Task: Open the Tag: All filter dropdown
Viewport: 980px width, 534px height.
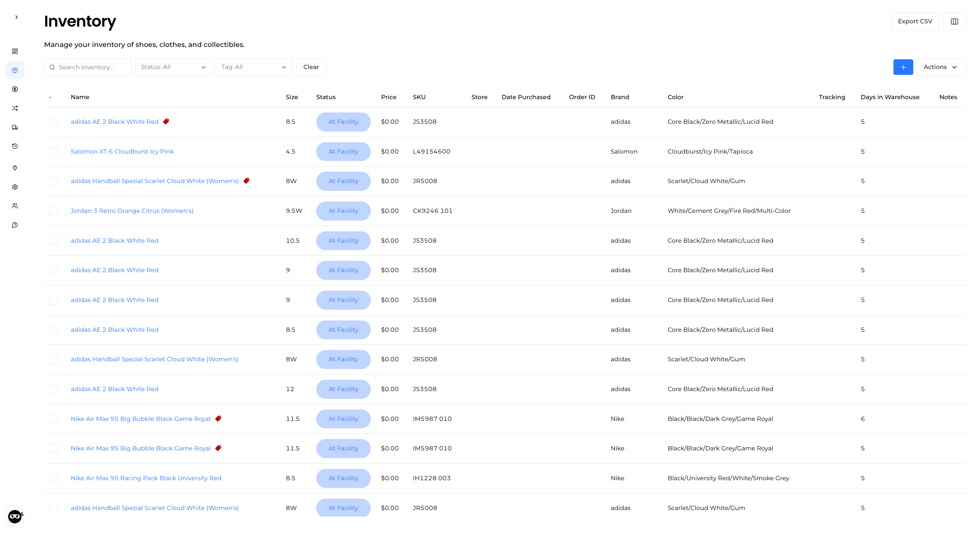Action: tap(254, 67)
